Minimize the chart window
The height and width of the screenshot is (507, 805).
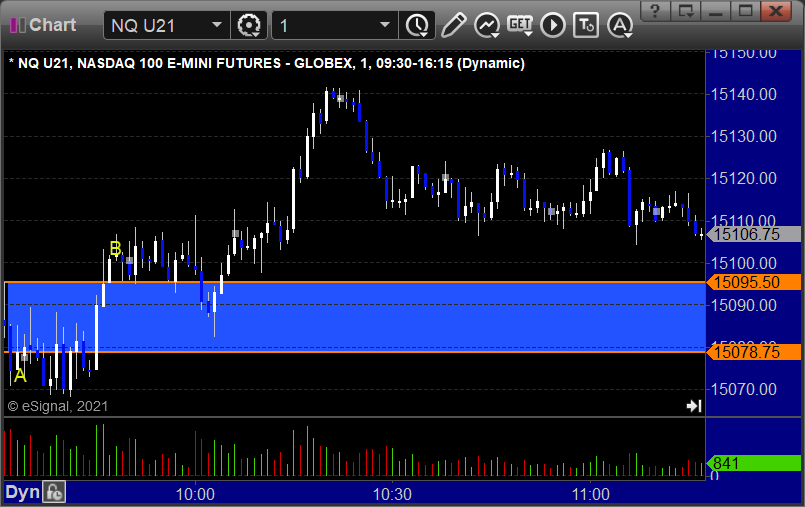tap(716, 11)
